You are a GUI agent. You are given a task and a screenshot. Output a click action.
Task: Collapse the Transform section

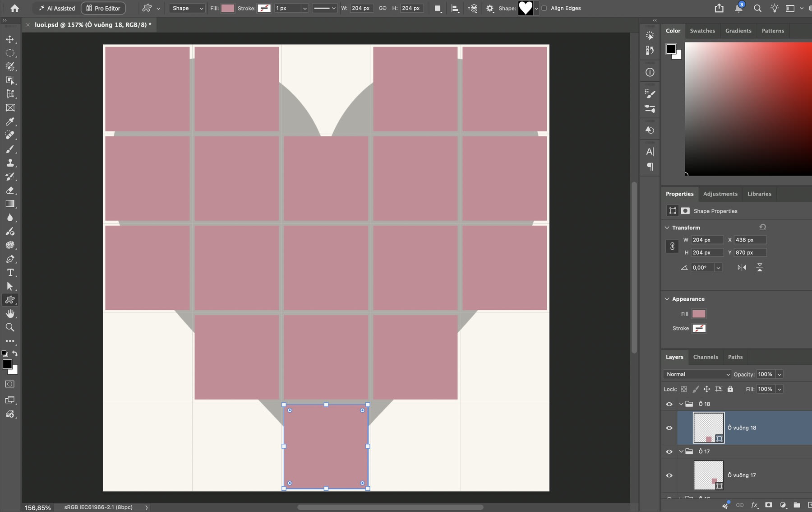(667, 228)
